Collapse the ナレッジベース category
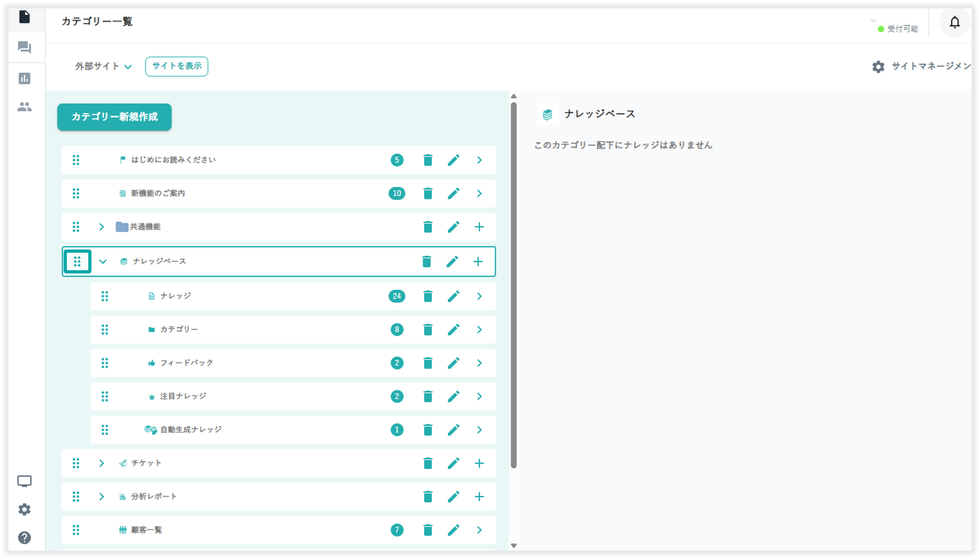The width and height of the screenshot is (980, 559). [x=102, y=261]
